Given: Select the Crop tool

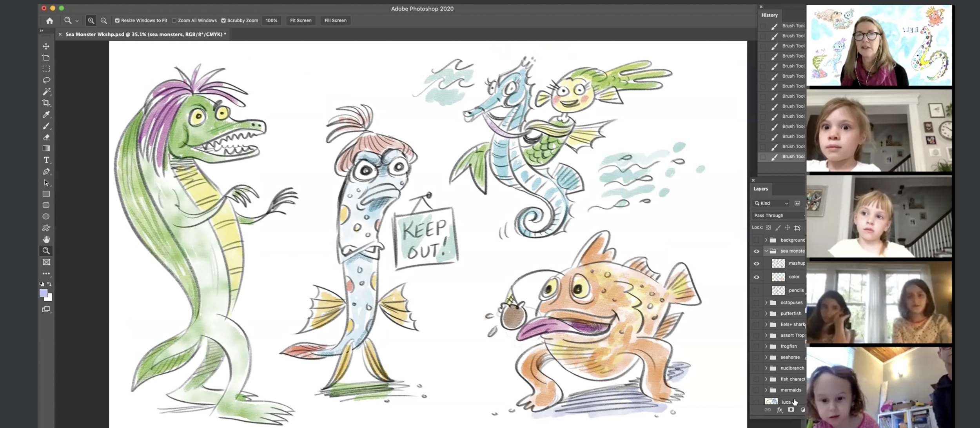Looking at the screenshot, I should tap(46, 103).
